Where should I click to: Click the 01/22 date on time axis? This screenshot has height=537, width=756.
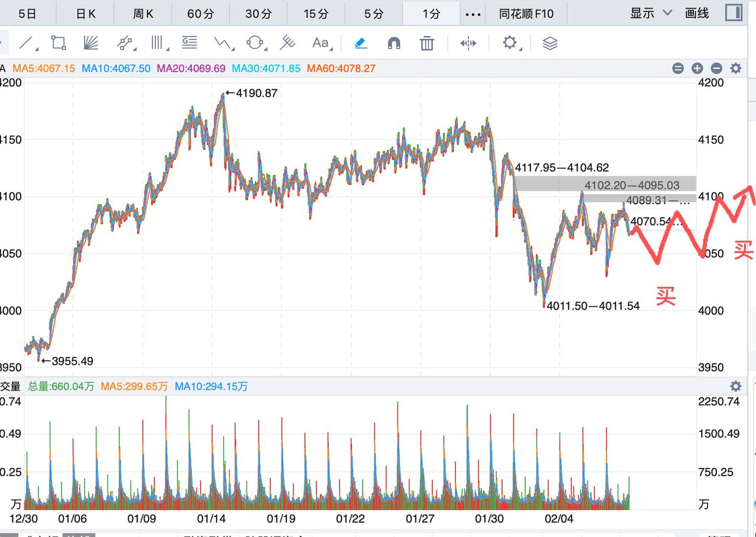[x=350, y=519]
